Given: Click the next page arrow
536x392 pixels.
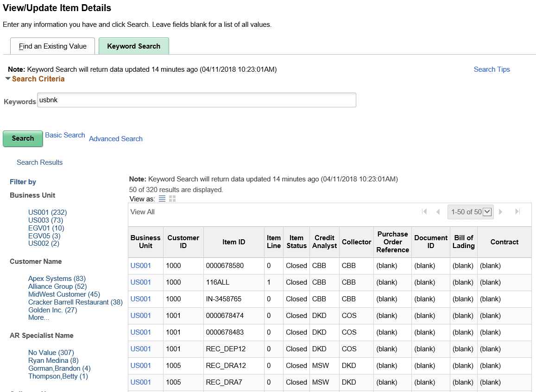Looking at the screenshot, I should point(501,211).
